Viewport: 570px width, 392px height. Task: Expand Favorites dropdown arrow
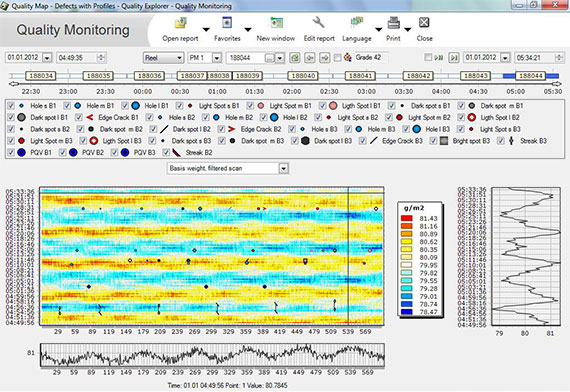point(248,29)
